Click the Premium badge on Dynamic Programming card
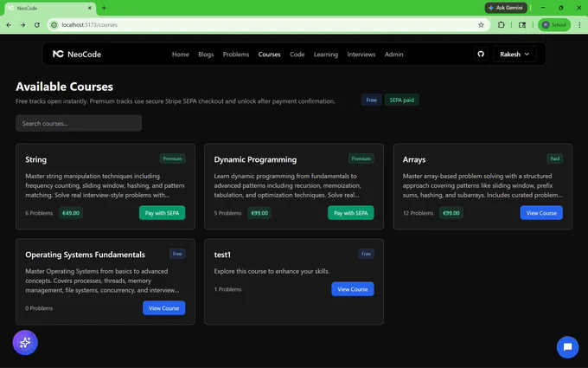The height and width of the screenshot is (368, 588). 361,158
